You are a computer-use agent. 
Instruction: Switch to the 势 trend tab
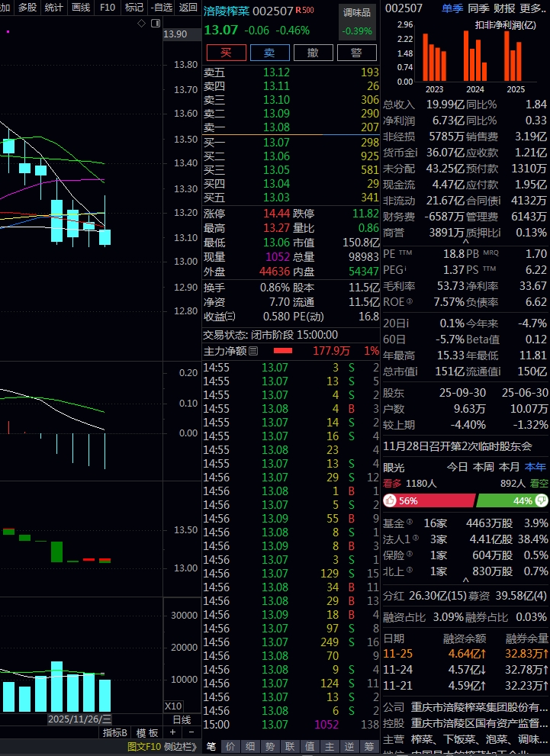pos(270,746)
